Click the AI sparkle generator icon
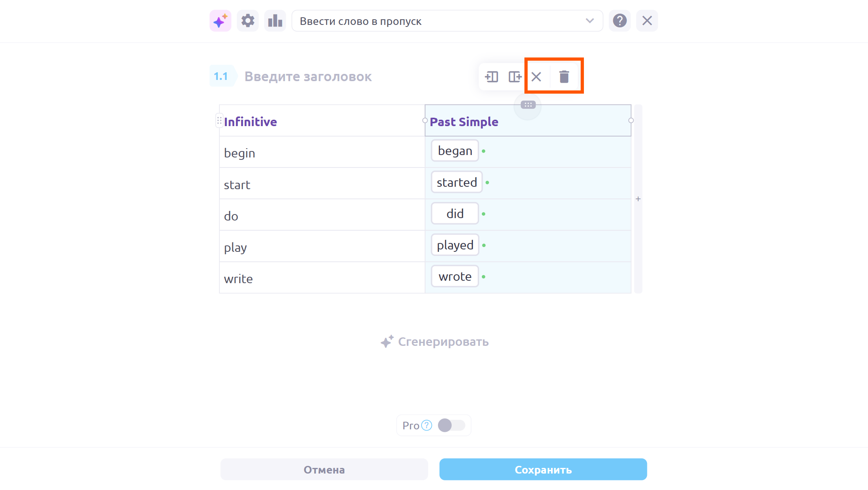 (220, 21)
